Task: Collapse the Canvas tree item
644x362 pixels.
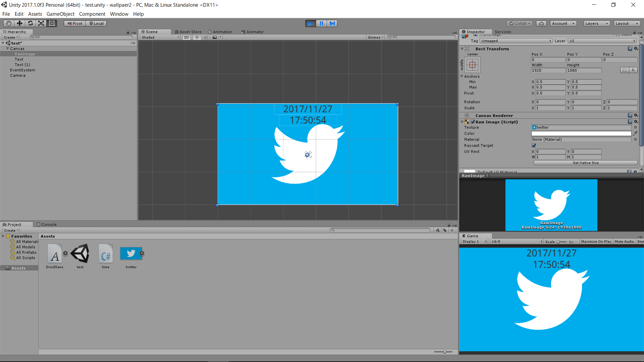Action: 7,49
